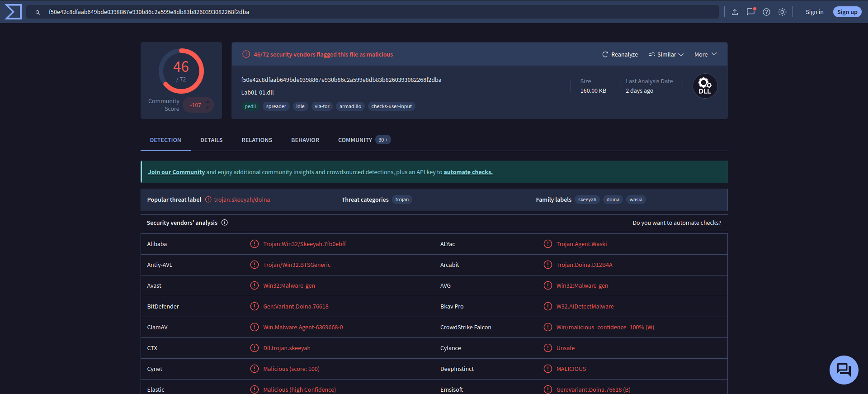The width and height of the screenshot is (868, 394).
Task: Click Do you want to automate checks?
Action: click(677, 223)
